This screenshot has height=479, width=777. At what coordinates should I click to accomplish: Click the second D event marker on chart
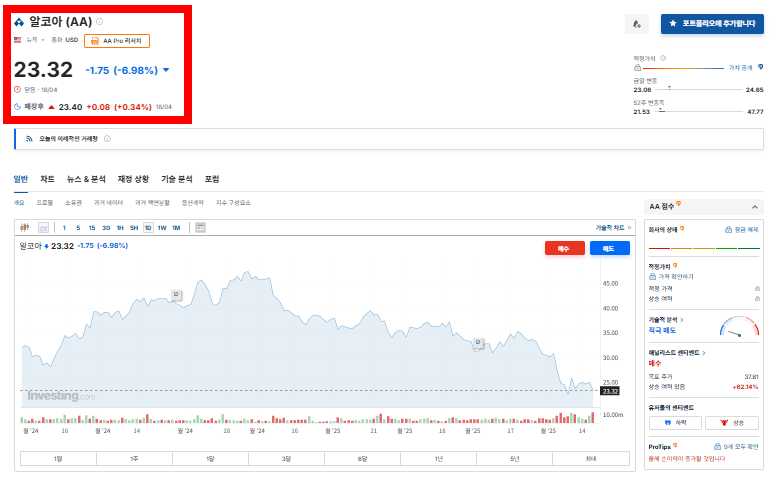pyautogui.click(x=478, y=342)
